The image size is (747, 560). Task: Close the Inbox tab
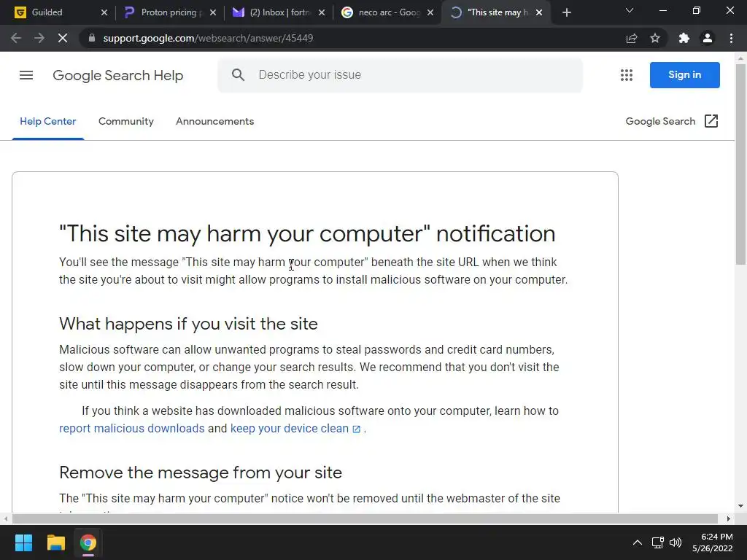tap(322, 12)
